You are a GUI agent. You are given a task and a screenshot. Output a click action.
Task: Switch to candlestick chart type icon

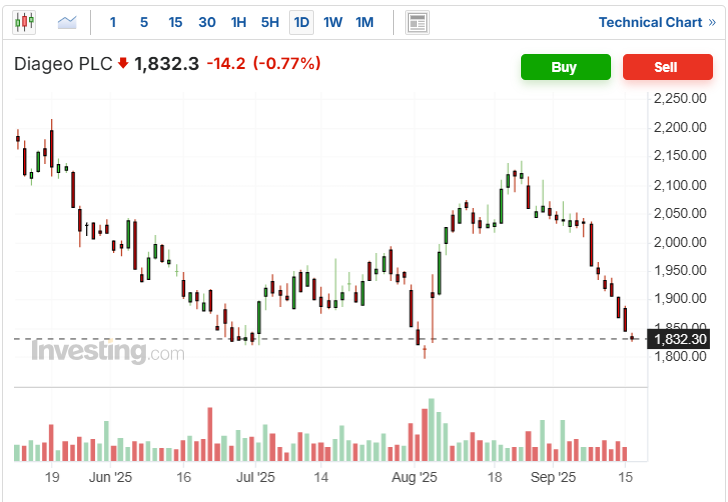24,22
